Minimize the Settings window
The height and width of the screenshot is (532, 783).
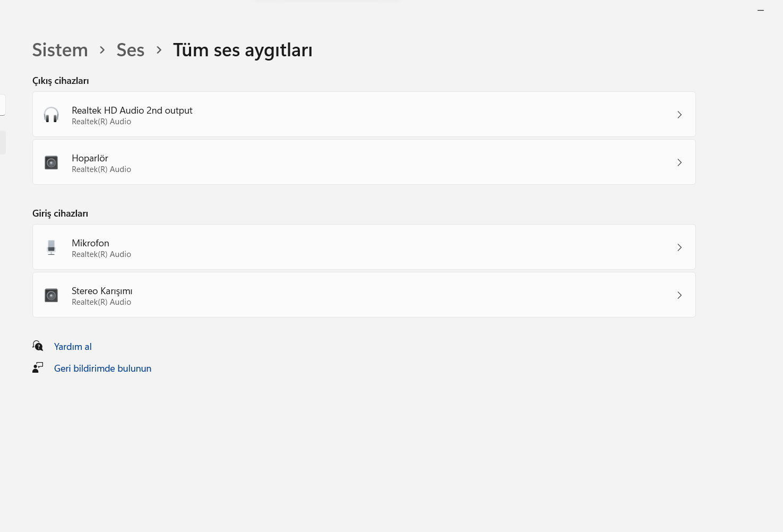tap(761, 10)
